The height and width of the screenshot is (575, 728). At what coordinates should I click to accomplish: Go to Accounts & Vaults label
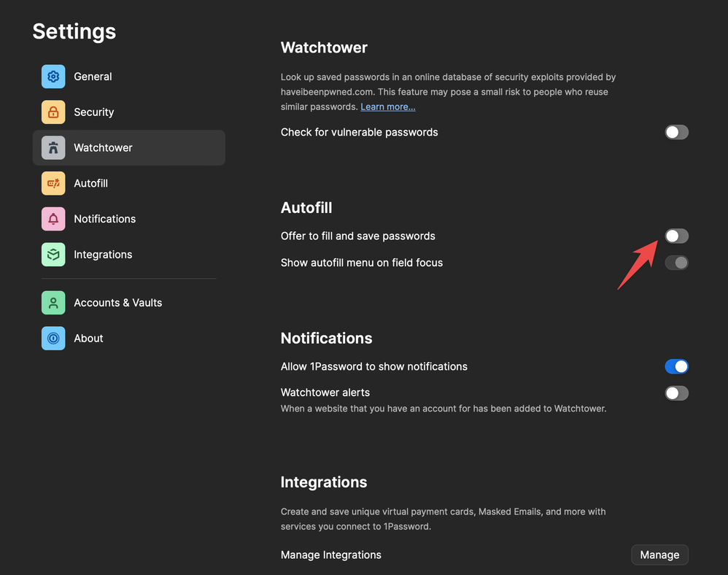pos(118,303)
